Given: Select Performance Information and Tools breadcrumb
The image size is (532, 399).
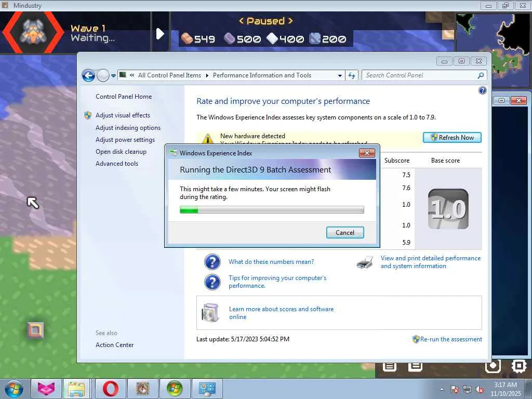Looking at the screenshot, I should click(x=262, y=75).
